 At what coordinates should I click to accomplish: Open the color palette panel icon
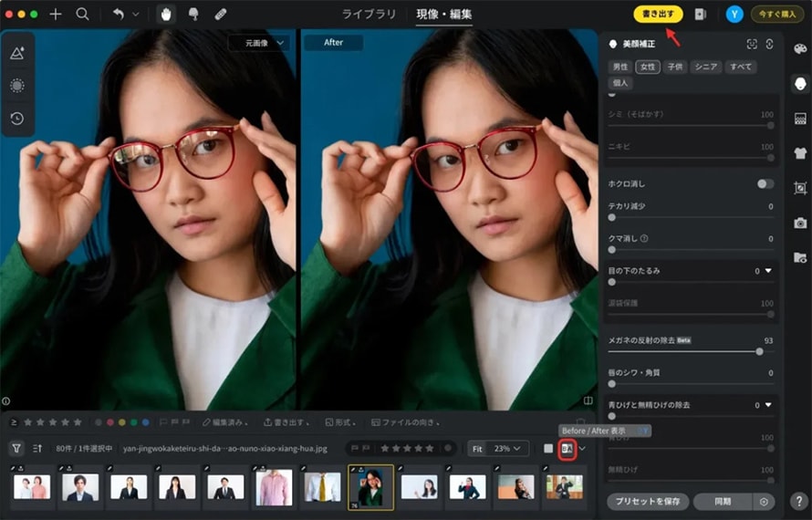[x=800, y=48]
